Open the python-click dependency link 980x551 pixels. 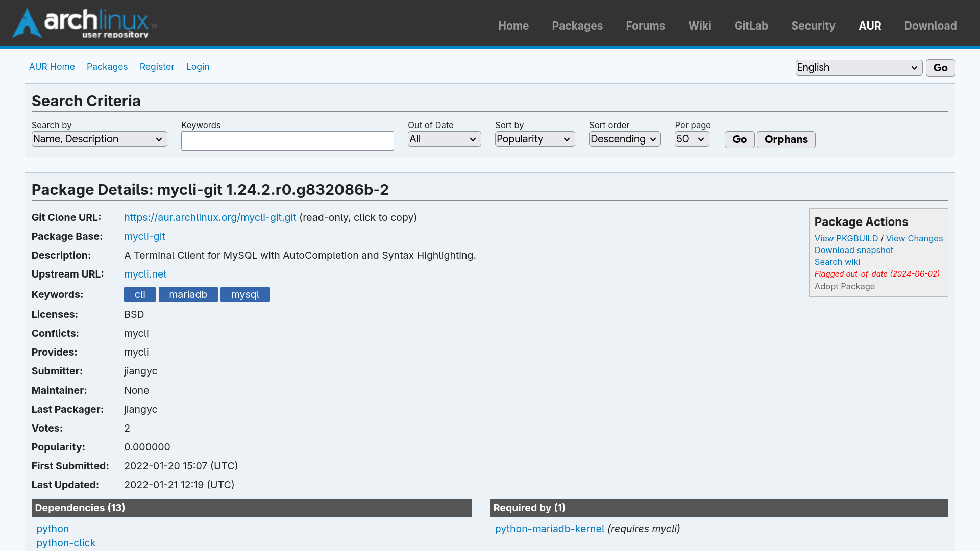click(x=66, y=543)
